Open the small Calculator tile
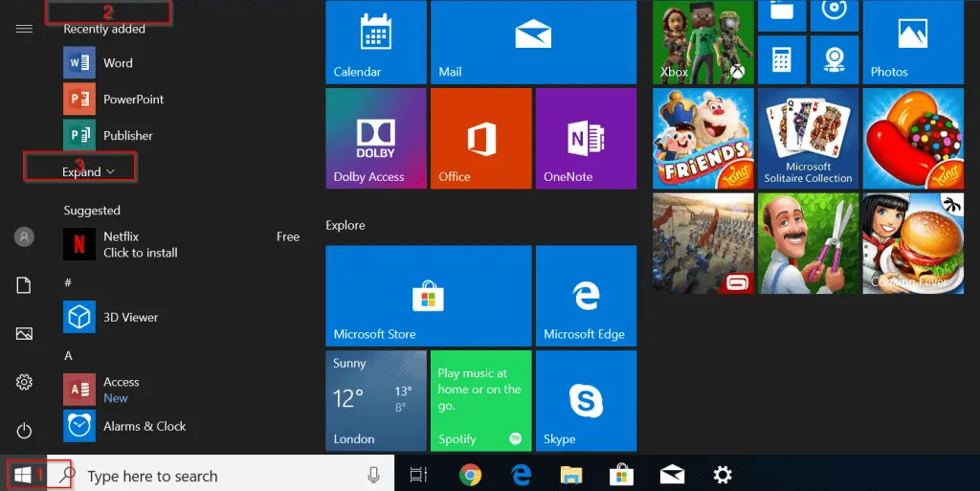This screenshot has height=491, width=980. (783, 60)
